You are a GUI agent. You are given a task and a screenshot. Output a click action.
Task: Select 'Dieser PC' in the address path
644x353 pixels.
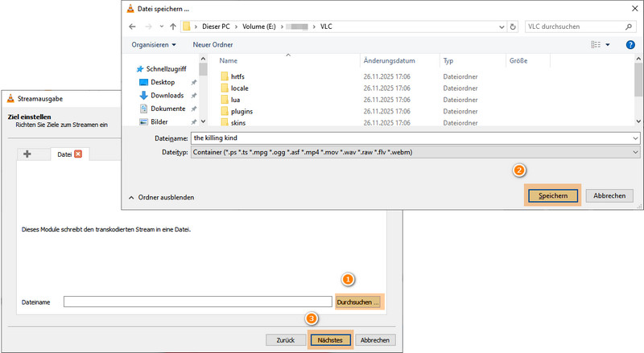216,27
